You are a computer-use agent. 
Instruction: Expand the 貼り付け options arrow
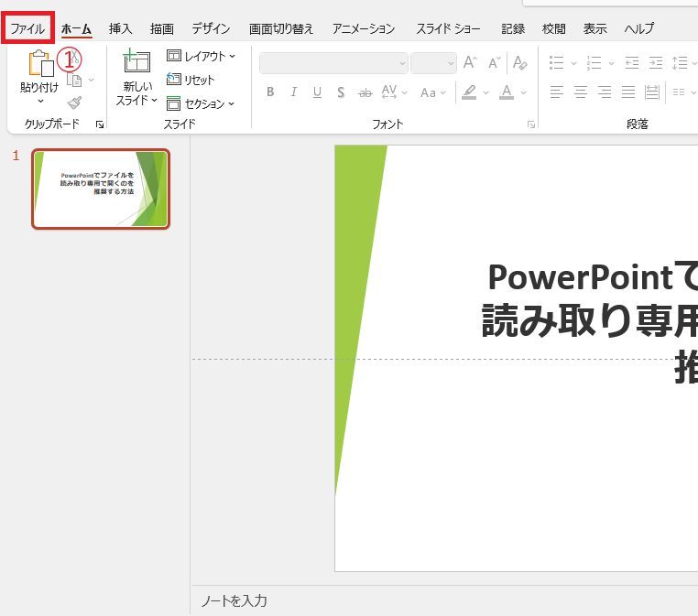(x=40, y=102)
